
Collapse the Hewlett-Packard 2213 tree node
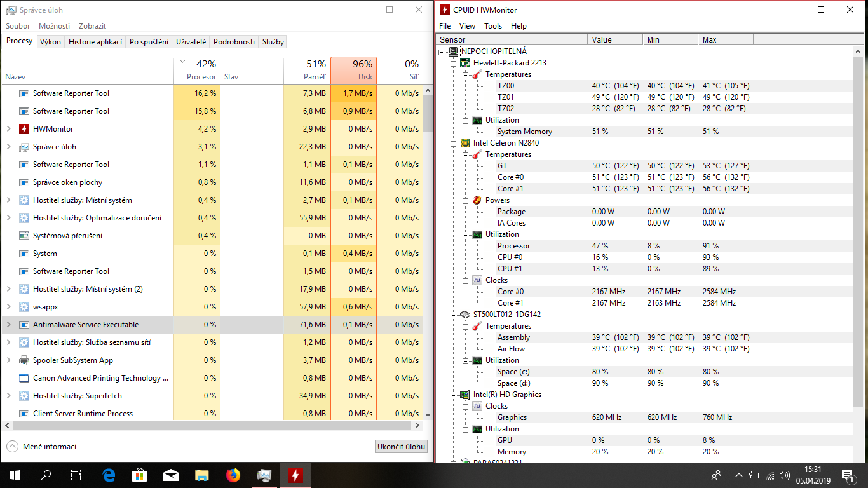point(454,63)
